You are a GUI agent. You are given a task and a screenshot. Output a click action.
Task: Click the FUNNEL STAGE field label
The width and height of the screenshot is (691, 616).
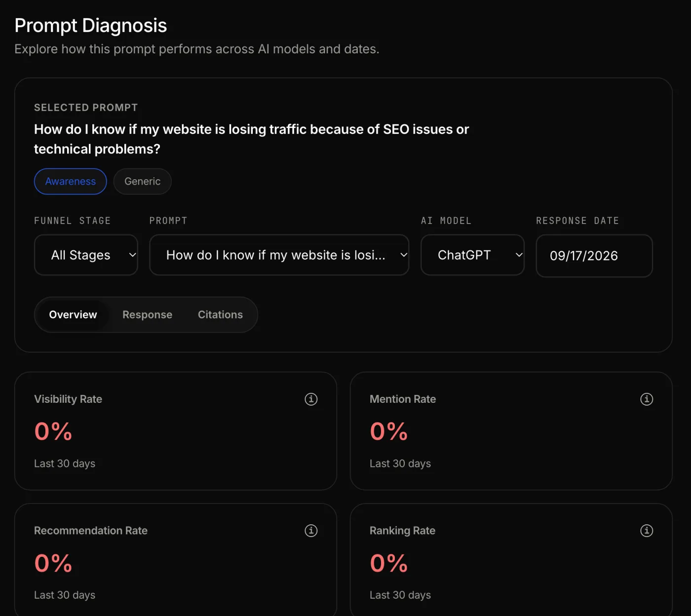click(73, 221)
